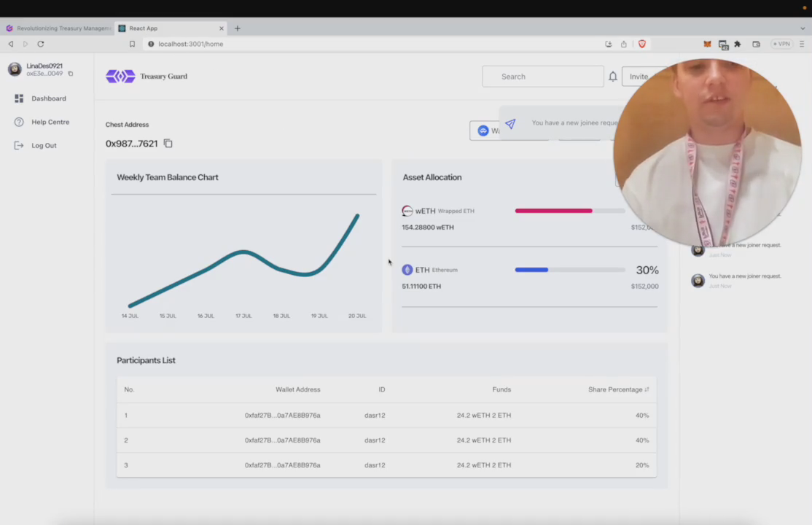Click the "17 JUL" chart axis label
The width and height of the screenshot is (812, 525).
click(x=243, y=316)
